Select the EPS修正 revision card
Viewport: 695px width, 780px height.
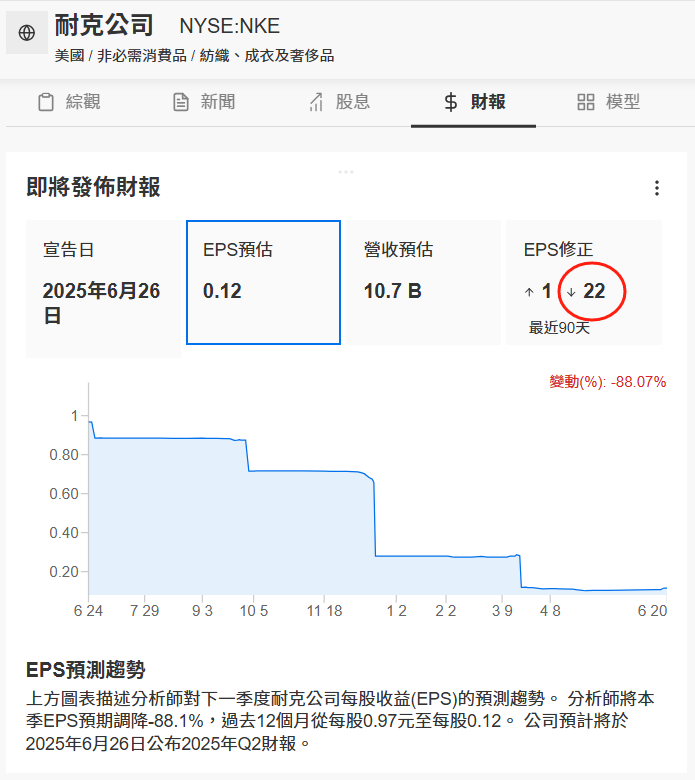click(584, 282)
